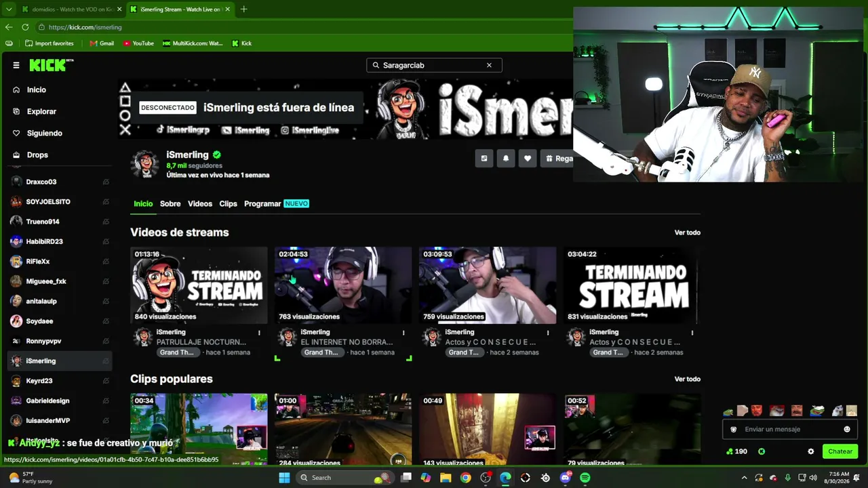Open the PATRULLAJE NOCTURN video thumbnail
This screenshot has width=868, height=488.
(x=199, y=285)
